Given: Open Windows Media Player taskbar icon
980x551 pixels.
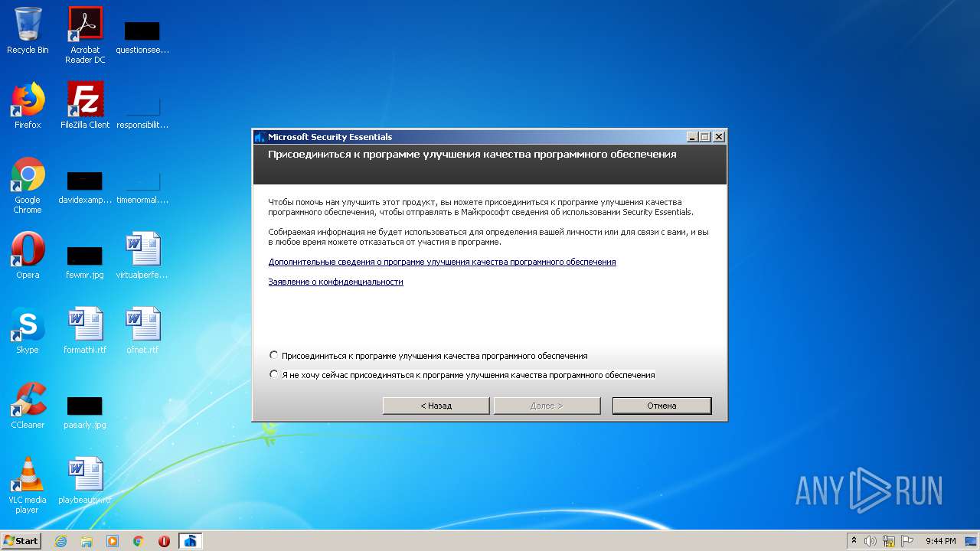Looking at the screenshot, I should pos(113,541).
